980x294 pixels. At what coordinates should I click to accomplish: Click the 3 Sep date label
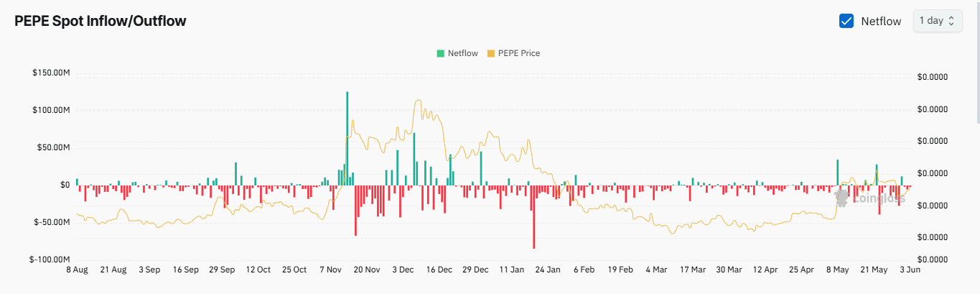[x=149, y=270]
